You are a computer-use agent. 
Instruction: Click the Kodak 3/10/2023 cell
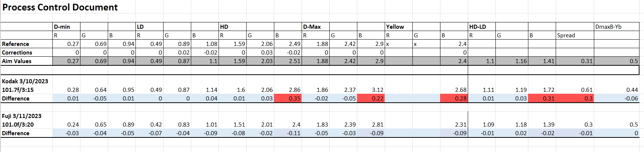pyautogui.click(x=25, y=81)
